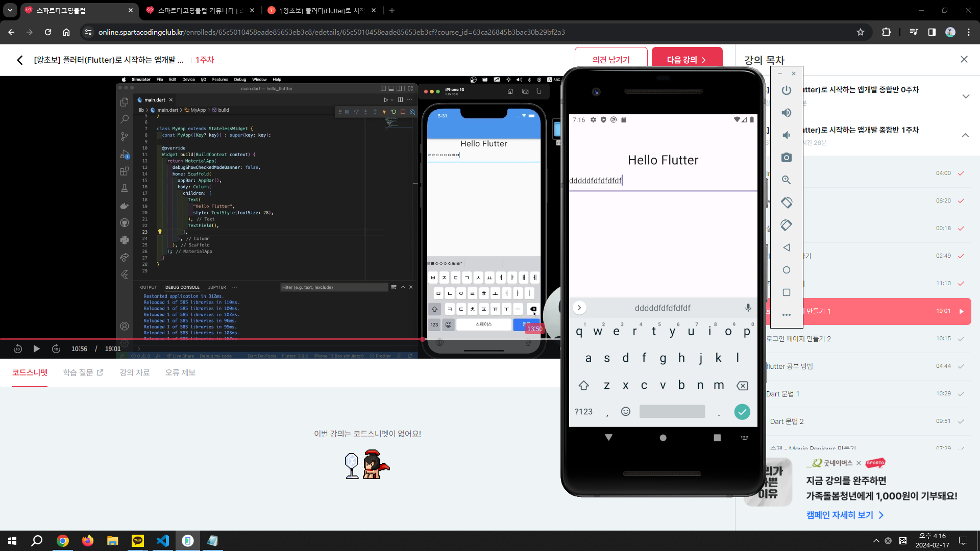
Task: Go back using the lecture title chevron
Action: [20, 60]
